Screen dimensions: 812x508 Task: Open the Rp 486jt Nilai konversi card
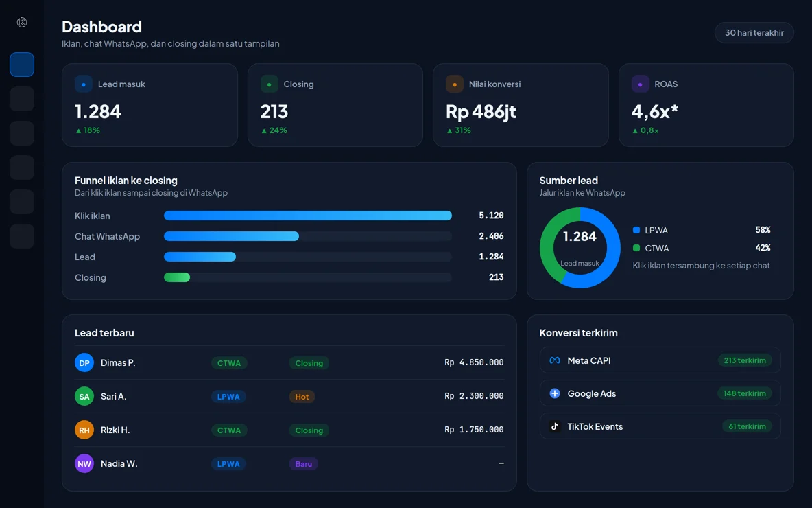(521, 105)
